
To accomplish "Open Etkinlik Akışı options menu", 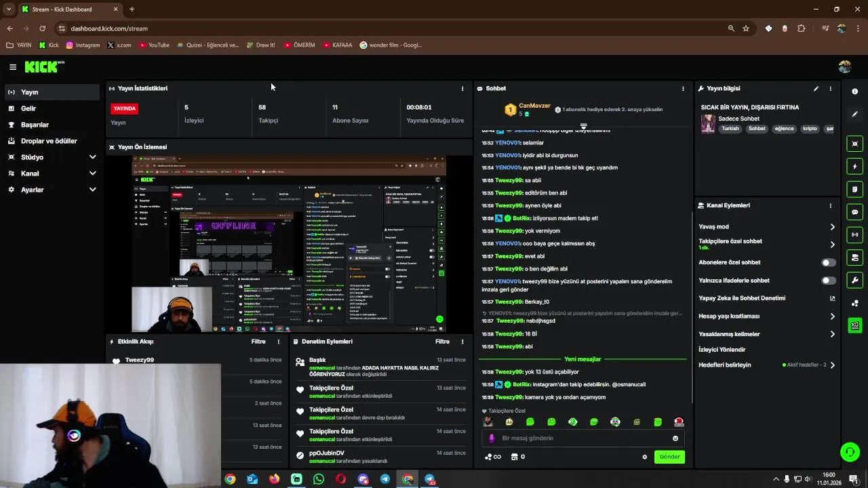I will pyautogui.click(x=278, y=342).
